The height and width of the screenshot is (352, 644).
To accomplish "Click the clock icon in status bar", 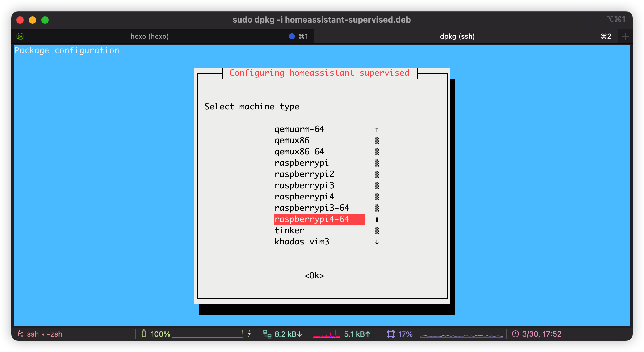I will pos(515,334).
